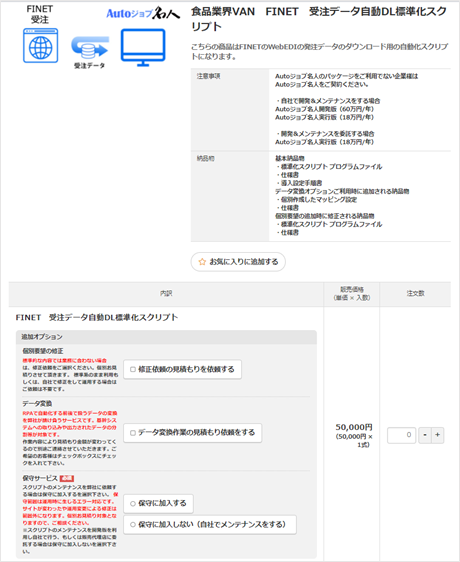Click the 内訳 column header
This screenshot has height=562, width=460.
click(166, 294)
